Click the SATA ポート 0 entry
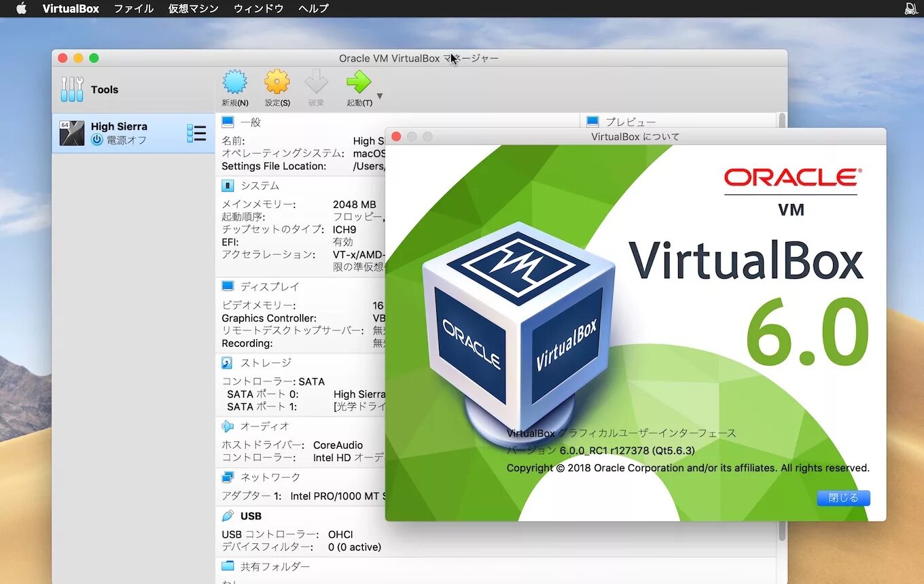 point(306,394)
